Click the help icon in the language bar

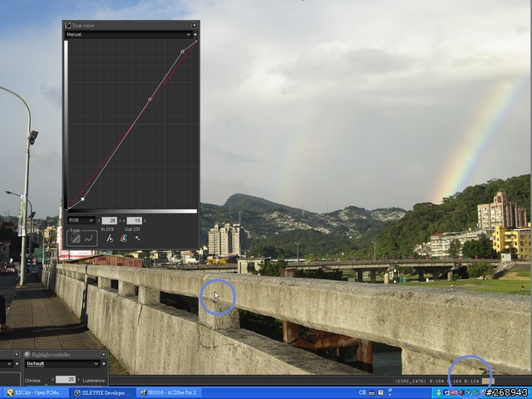pos(381,392)
